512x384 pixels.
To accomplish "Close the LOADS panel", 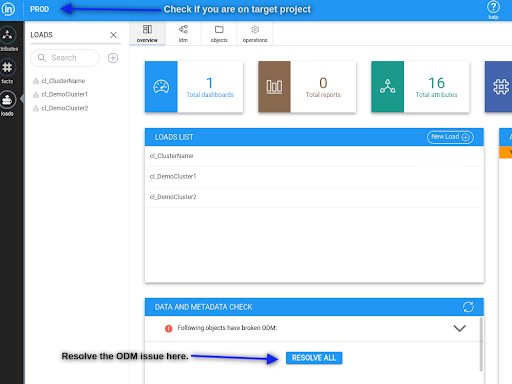I will (113, 35).
